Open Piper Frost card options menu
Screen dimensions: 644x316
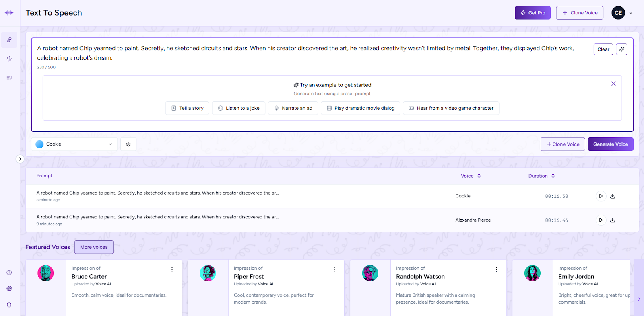point(334,270)
